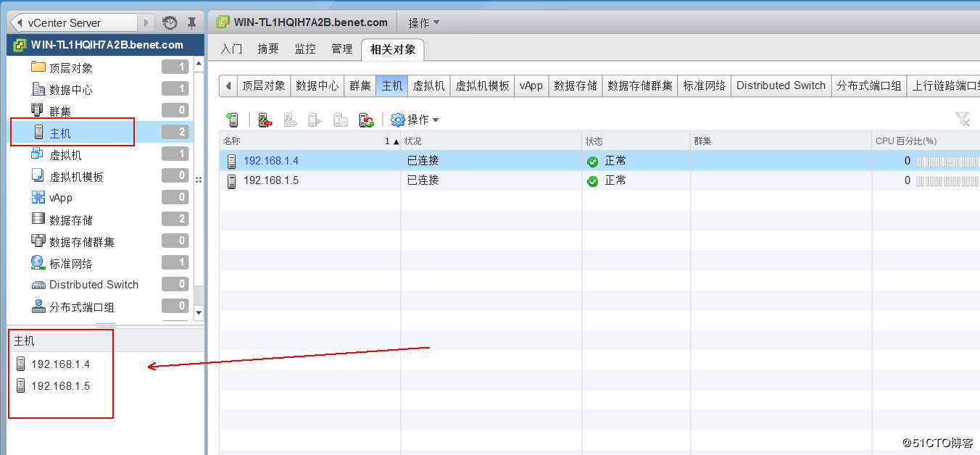Open the 数据中心 sub-tab
This screenshot has width=980, height=455.
pyautogui.click(x=317, y=85)
